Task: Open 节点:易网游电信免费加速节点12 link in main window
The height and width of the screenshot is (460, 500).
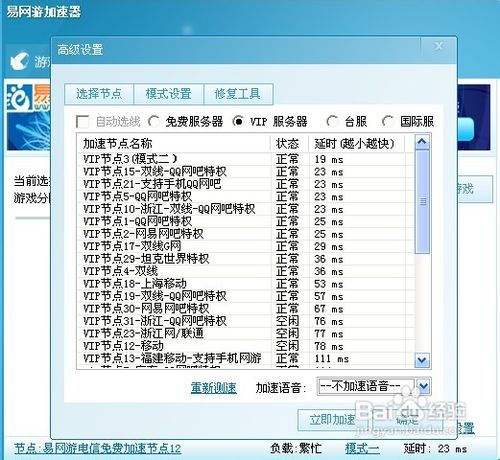Action: coord(97,449)
